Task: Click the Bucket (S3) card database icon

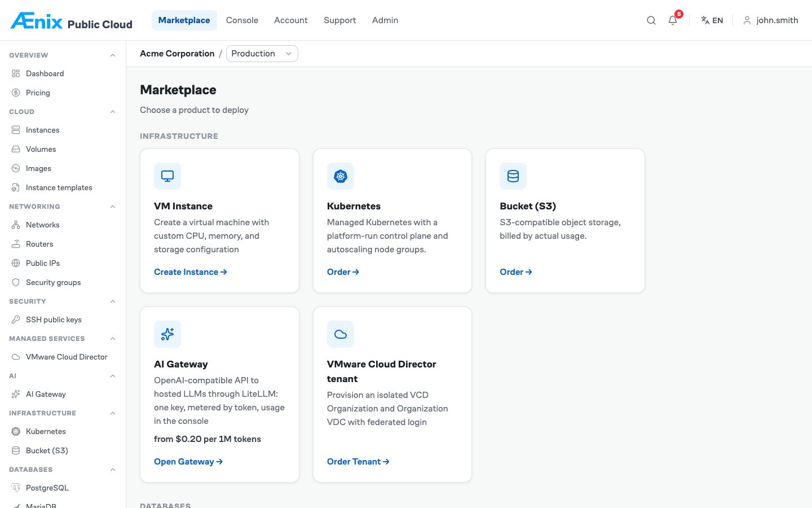Action: [x=513, y=176]
